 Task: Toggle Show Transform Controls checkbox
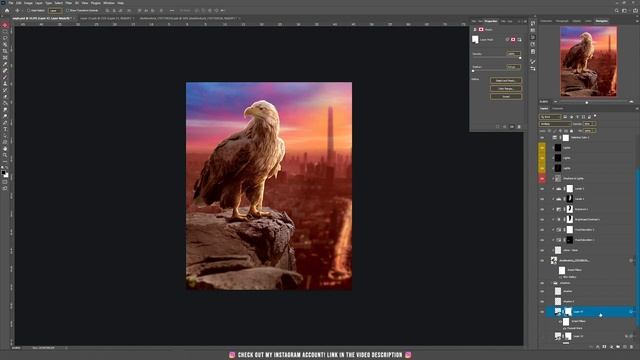[x=68, y=11]
